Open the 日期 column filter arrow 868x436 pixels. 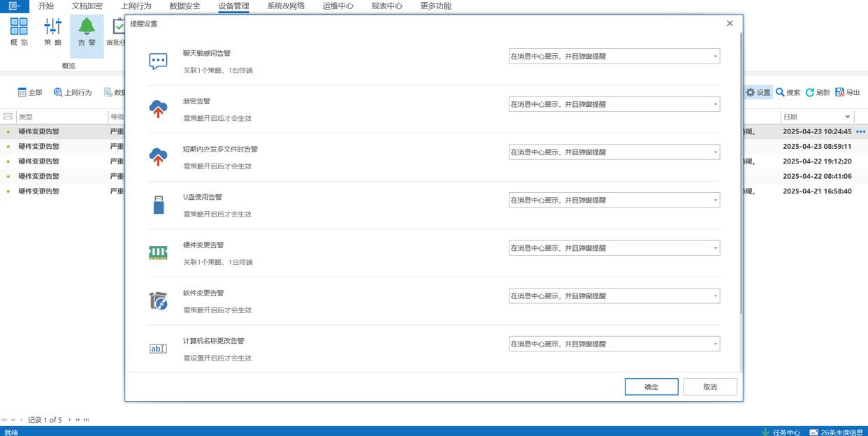(848, 117)
